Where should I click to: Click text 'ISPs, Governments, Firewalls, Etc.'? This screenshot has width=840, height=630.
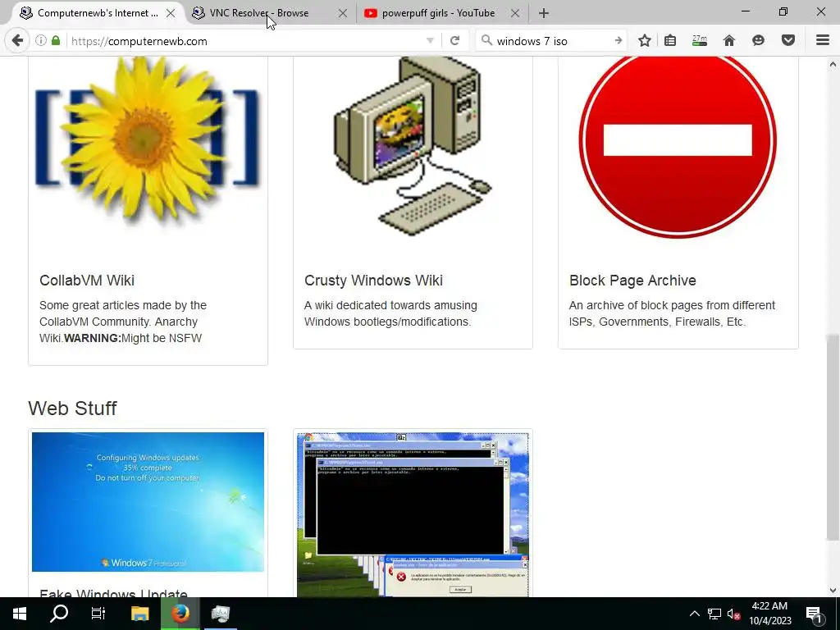point(657,322)
